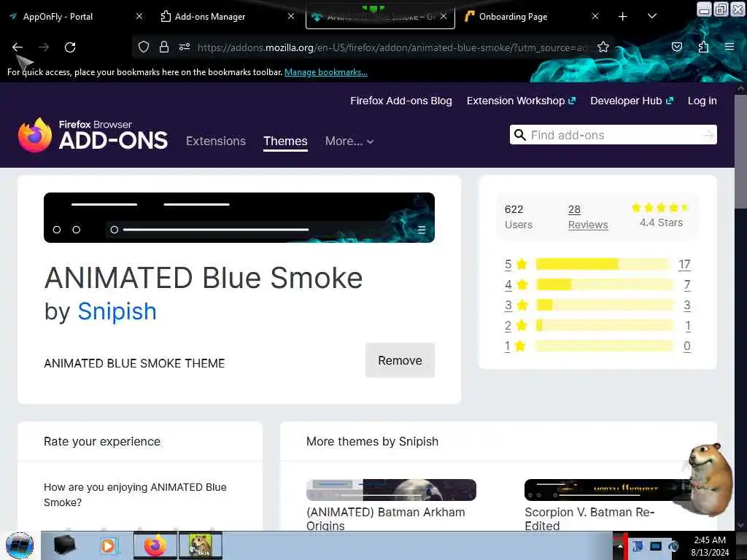Open Firefox Add-ons Blog link
This screenshot has width=747, height=560.
pyautogui.click(x=401, y=101)
